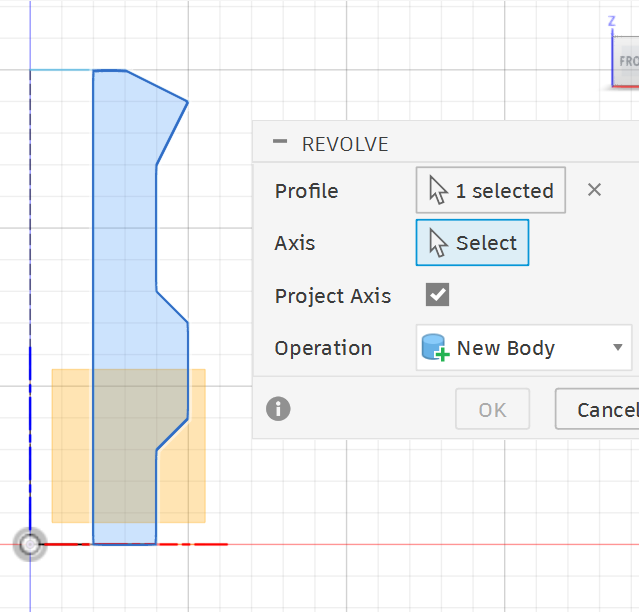Viewport: 639px width, 612px height.
Task: Uncheck the Project Axis checkbox
Action: (x=437, y=295)
